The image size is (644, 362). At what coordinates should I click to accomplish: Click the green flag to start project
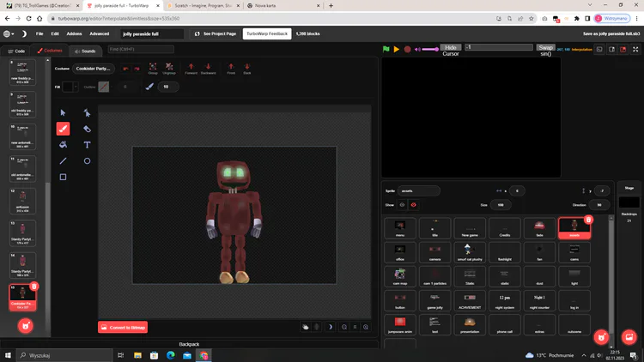coord(386,49)
